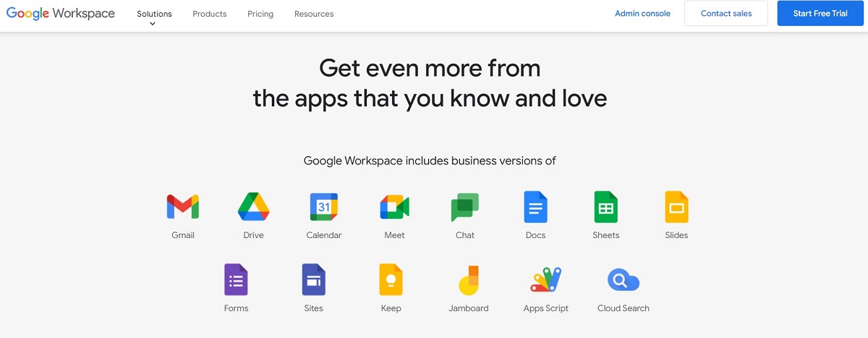Go to Google Workspace home logo
The width and height of the screenshot is (868, 338).
click(61, 14)
